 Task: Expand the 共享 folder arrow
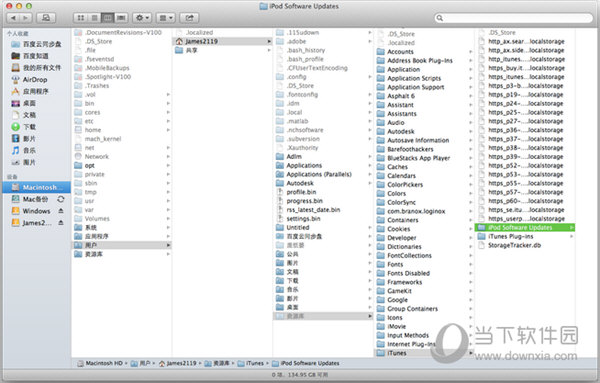pyautogui.click(x=269, y=50)
